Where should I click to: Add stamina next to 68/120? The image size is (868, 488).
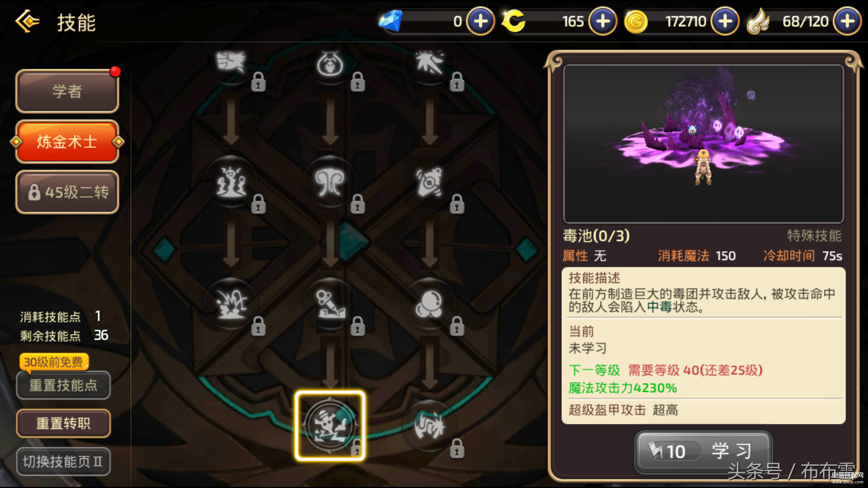pyautogui.click(x=847, y=21)
